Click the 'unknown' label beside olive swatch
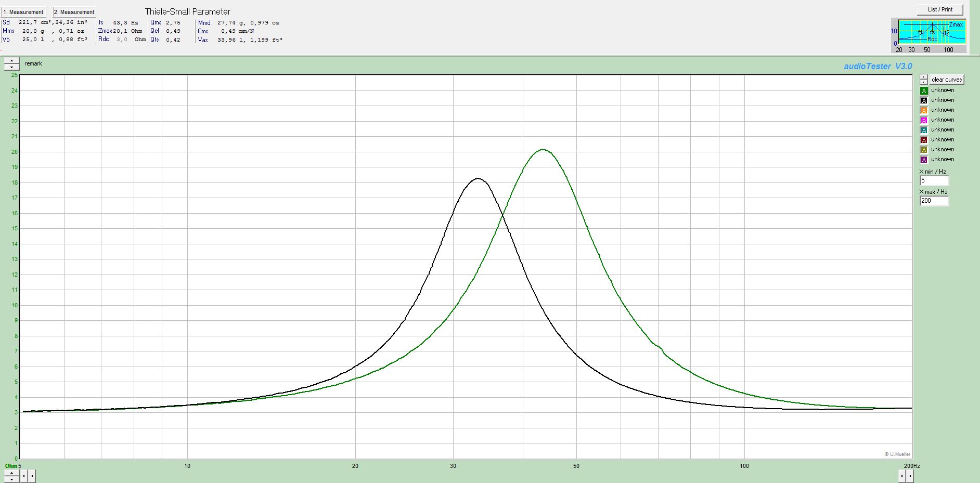The width and height of the screenshot is (980, 483). pos(943,149)
